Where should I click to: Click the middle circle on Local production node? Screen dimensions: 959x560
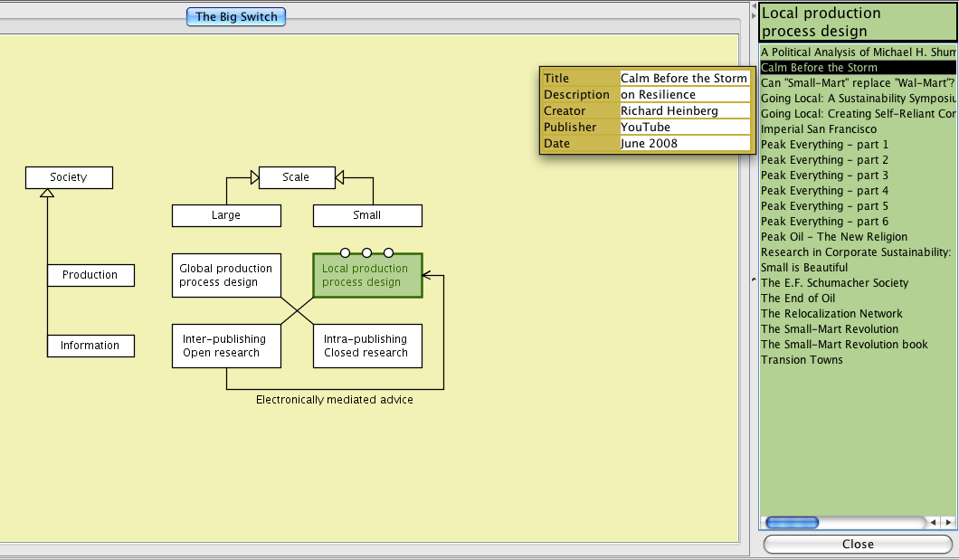click(366, 253)
